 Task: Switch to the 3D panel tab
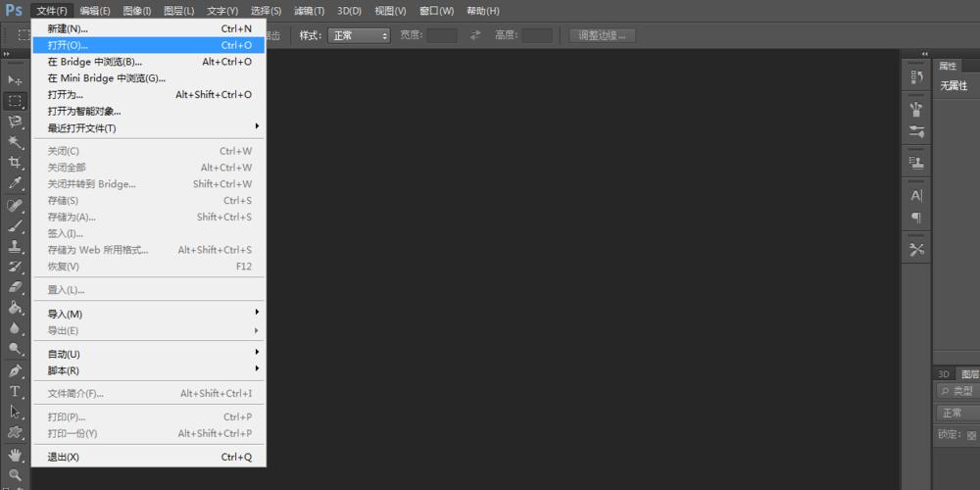click(x=944, y=373)
